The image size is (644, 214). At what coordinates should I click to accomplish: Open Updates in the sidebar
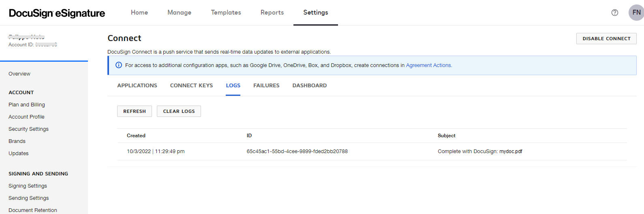click(x=19, y=153)
